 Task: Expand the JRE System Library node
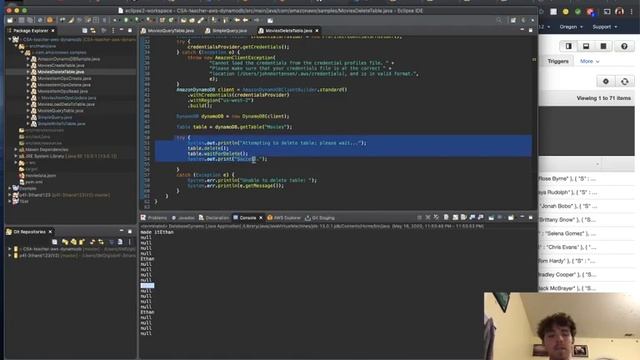click(x=16, y=156)
